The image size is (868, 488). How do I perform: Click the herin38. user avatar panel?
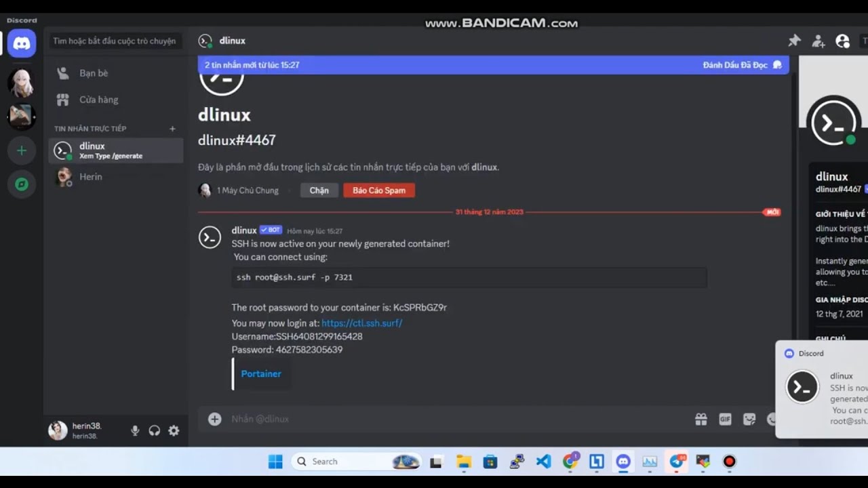(58, 430)
